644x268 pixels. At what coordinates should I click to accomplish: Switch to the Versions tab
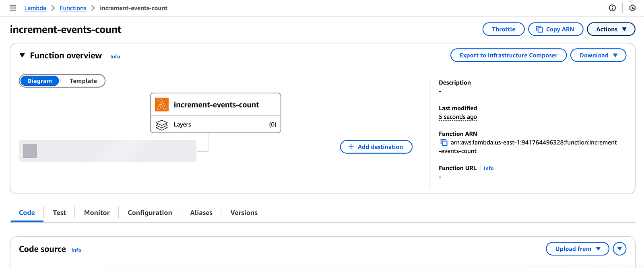pyautogui.click(x=244, y=212)
